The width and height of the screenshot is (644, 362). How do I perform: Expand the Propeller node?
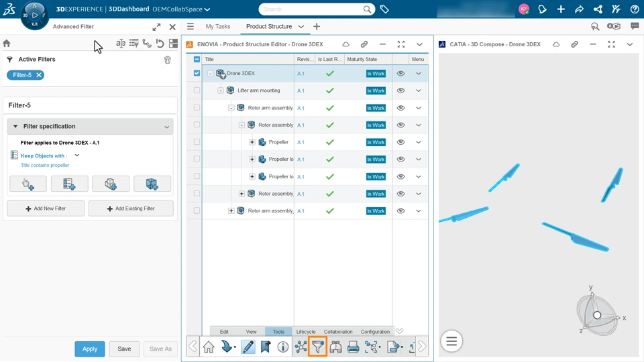[x=252, y=142]
